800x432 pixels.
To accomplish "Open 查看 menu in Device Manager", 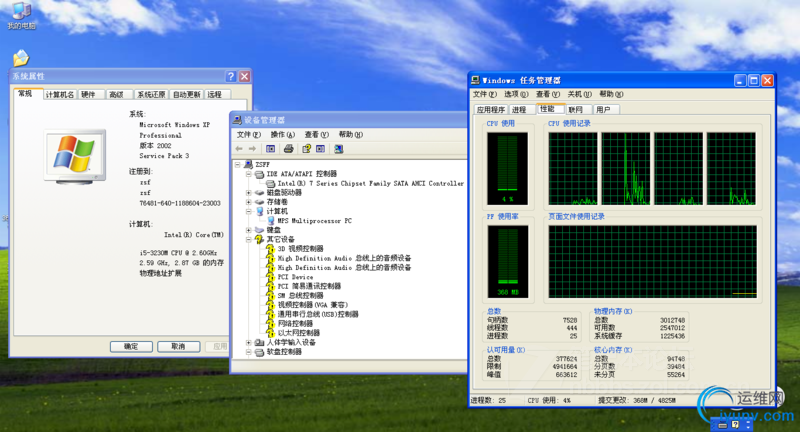I will coord(317,135).
